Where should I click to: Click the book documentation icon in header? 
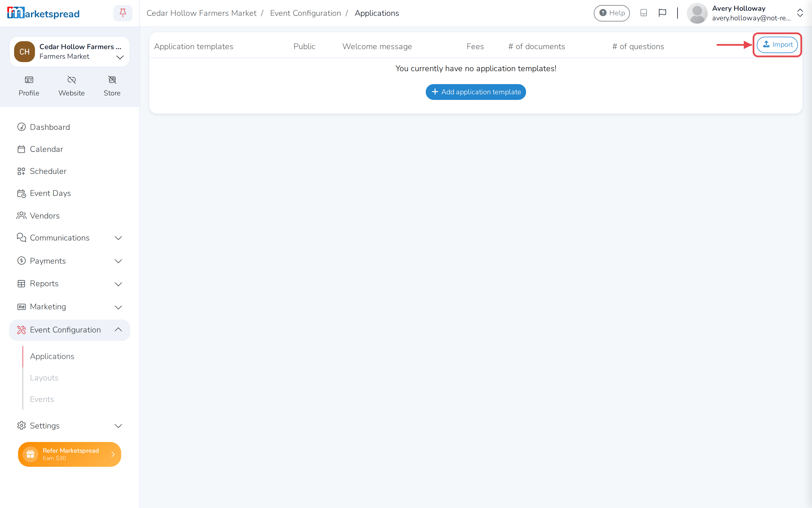pos(644,13)
